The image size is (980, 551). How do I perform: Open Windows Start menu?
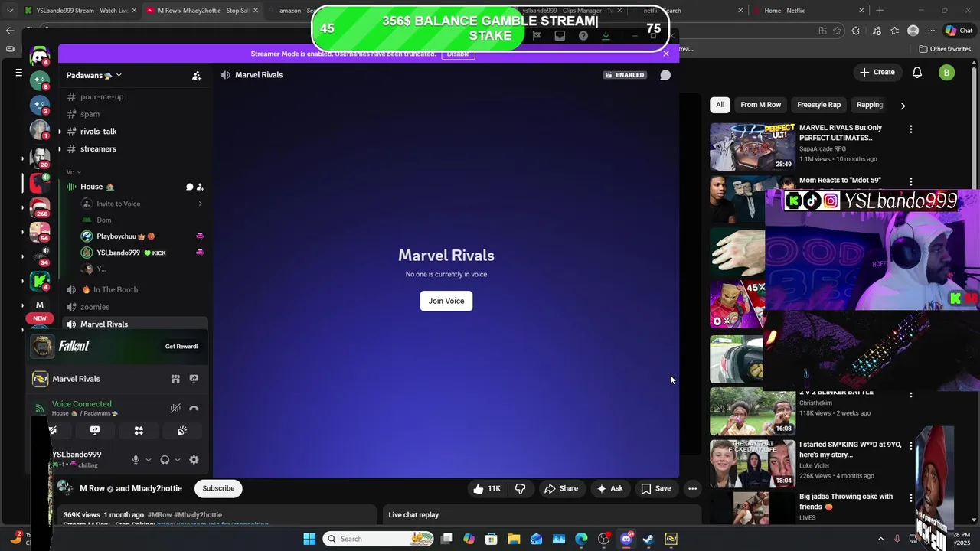[x=309, y=539]
